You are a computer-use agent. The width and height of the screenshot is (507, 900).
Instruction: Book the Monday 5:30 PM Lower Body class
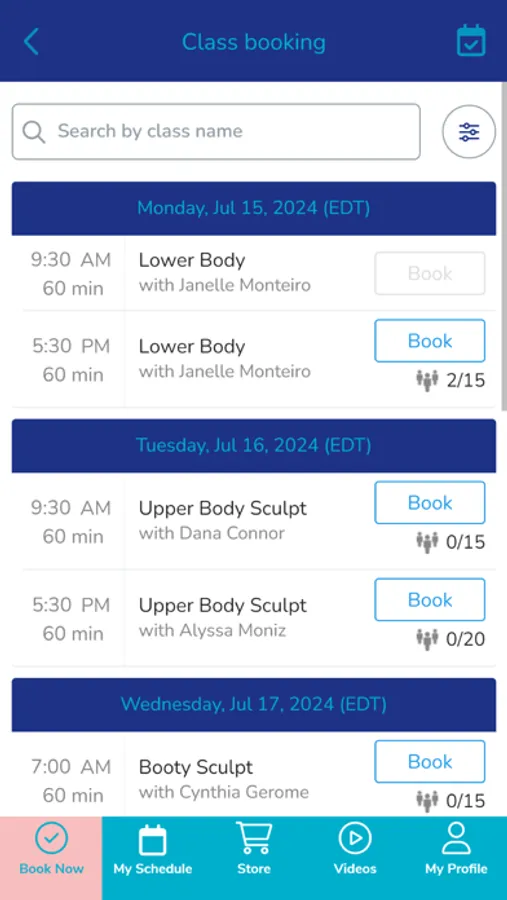coord(429,341)
